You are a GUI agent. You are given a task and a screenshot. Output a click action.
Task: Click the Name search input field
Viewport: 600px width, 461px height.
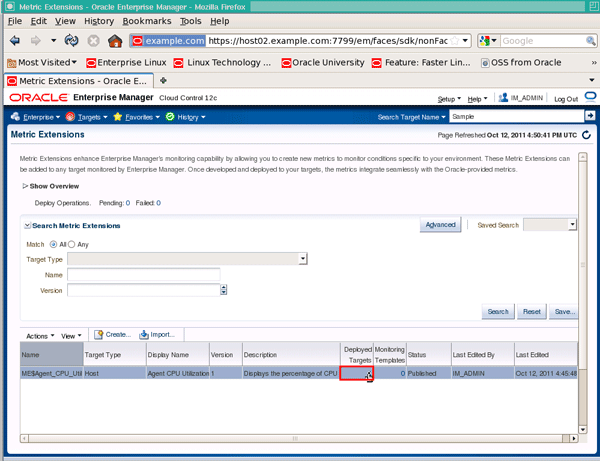click(x=144, y=274)
